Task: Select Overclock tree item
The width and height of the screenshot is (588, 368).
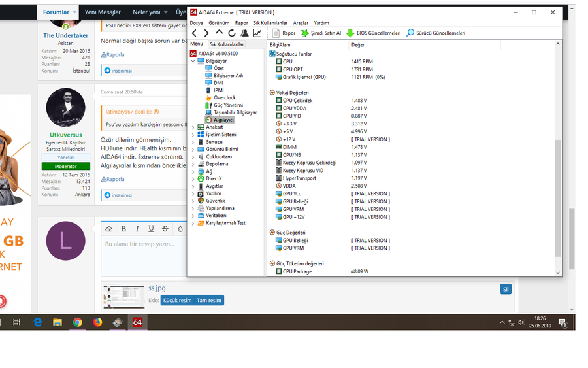Action: coord(225,97)
